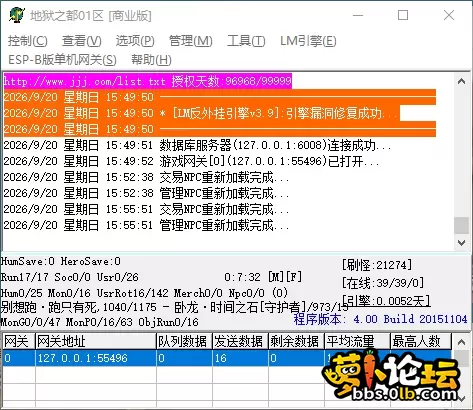Screen dimensions: 473x410
Task: Click the 平均流量 column header
Action: [x=357, y=341]
